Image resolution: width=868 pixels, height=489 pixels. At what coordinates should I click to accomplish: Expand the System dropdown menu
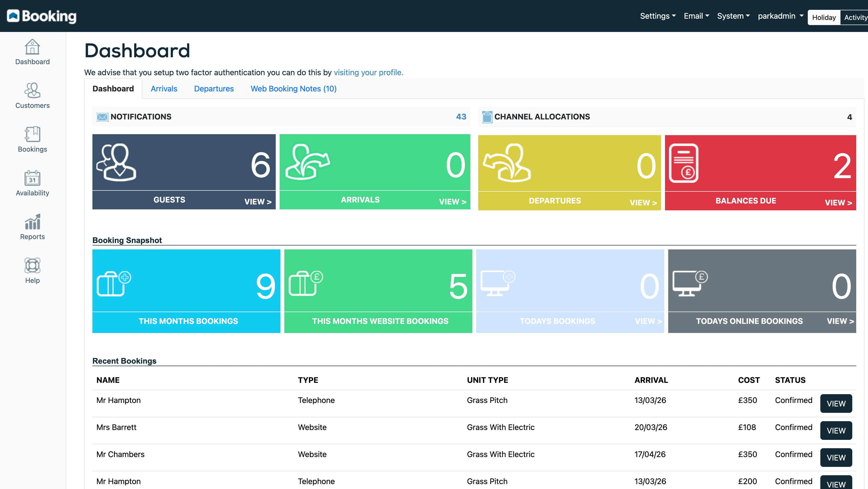point(733,16)
